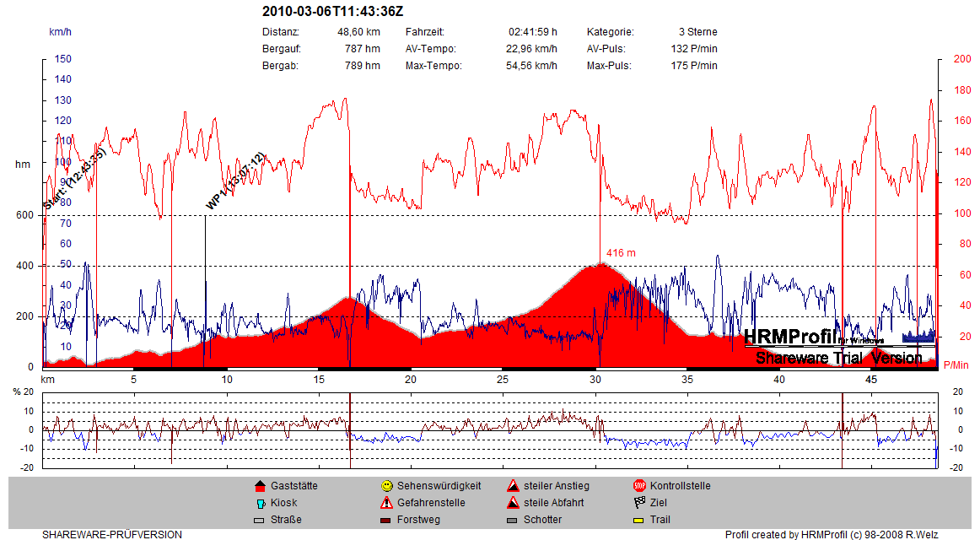
Task: Click the Forstweg dark red swatch
Action: point(386,520)
